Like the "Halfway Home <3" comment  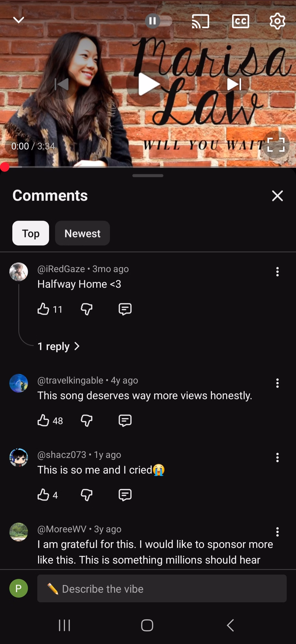tap(43, 309)
